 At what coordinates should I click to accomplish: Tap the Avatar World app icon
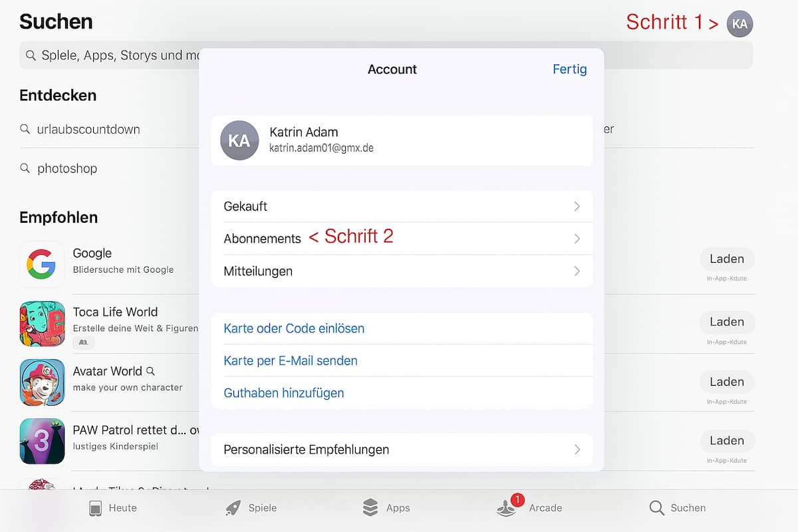tap(42, 382)
